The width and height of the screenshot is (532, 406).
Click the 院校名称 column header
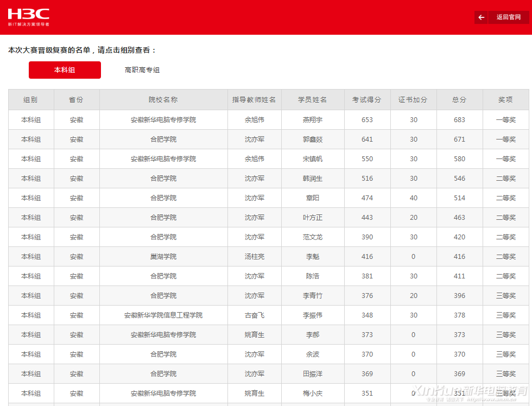(163, 100)
